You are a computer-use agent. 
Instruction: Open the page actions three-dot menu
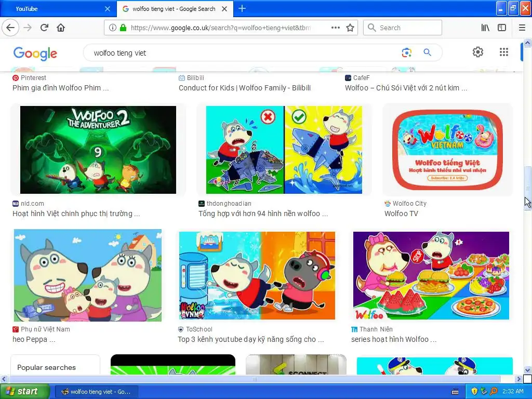coord(335,28)
